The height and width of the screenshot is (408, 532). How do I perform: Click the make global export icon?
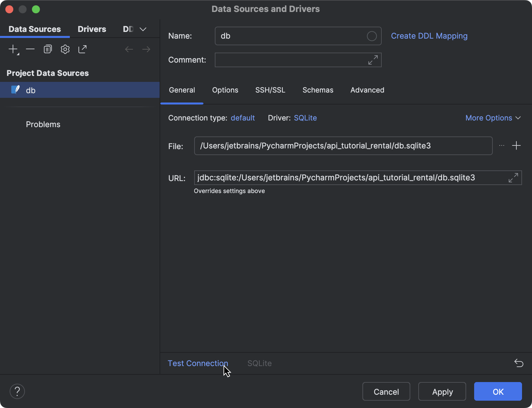click(82, 49)
